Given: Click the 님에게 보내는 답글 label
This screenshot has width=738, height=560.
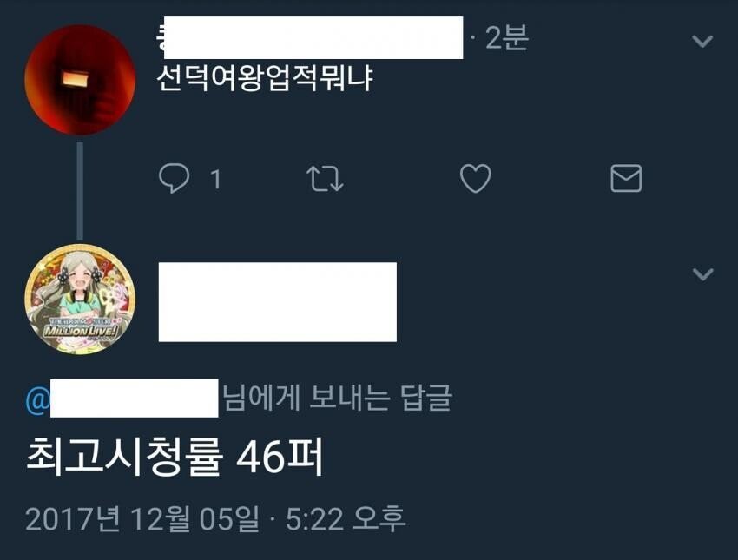Looking at the screenshot, I should [x=337, y=398].
